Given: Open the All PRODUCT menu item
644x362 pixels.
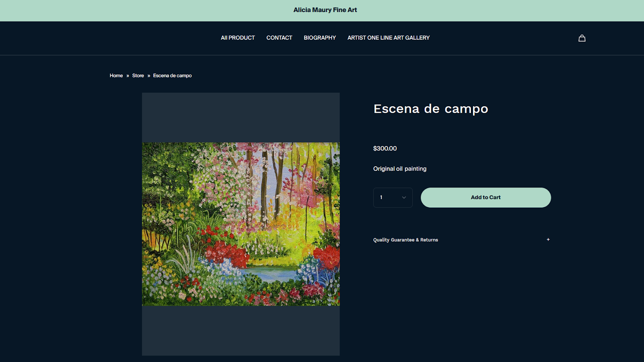Looking at the screenshot, I should [237, 38].
